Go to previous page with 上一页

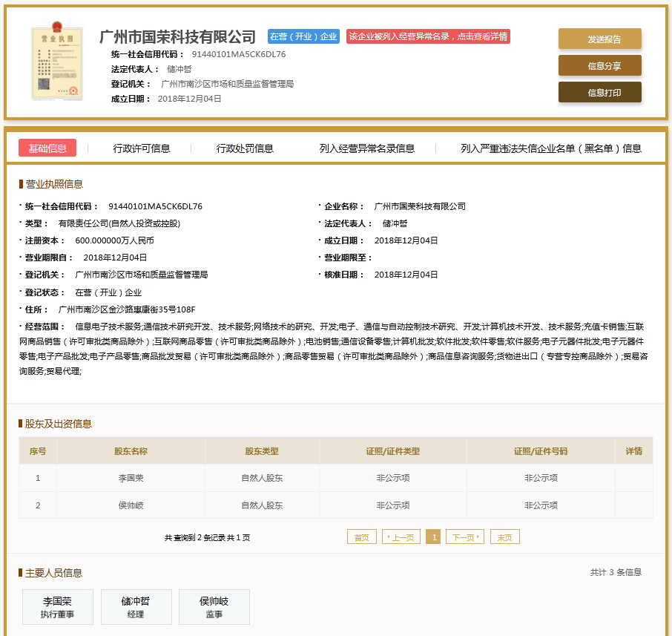point(401,537)
